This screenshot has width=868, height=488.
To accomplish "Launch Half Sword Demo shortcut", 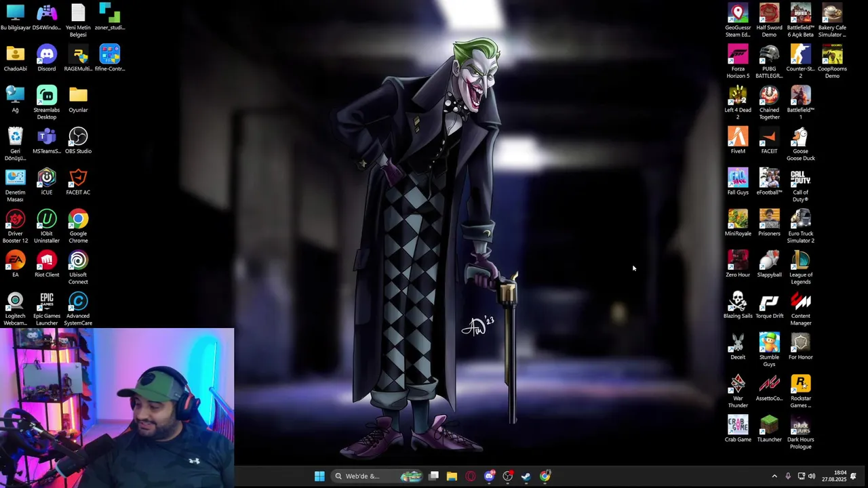I will point(769,20).
